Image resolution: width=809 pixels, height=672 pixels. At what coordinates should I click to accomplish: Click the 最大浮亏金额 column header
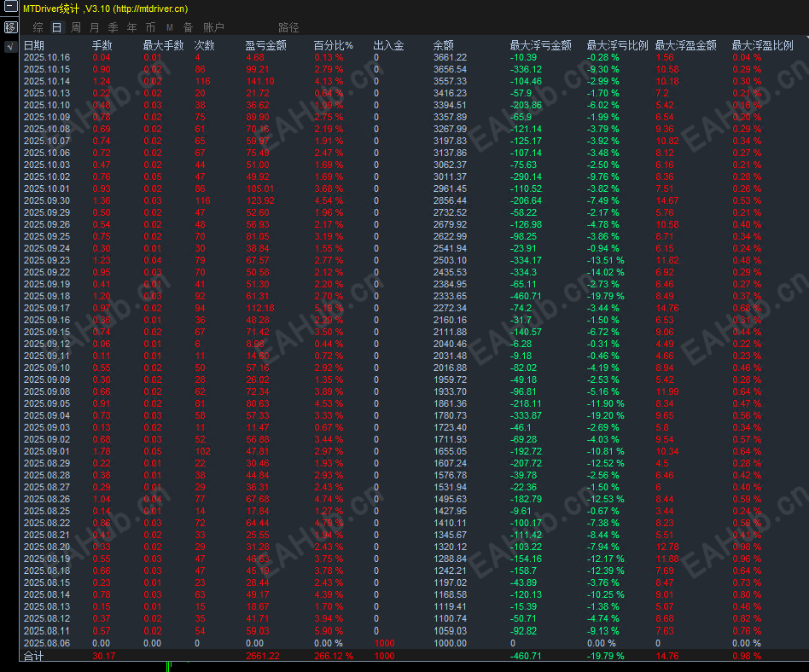click(x=541, y=45)
